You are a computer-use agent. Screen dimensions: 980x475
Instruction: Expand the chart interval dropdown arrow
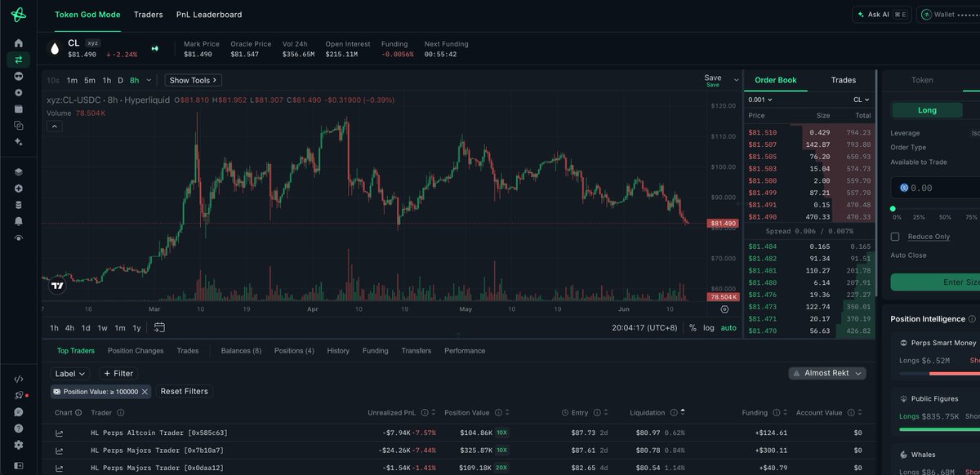(149, 80)
